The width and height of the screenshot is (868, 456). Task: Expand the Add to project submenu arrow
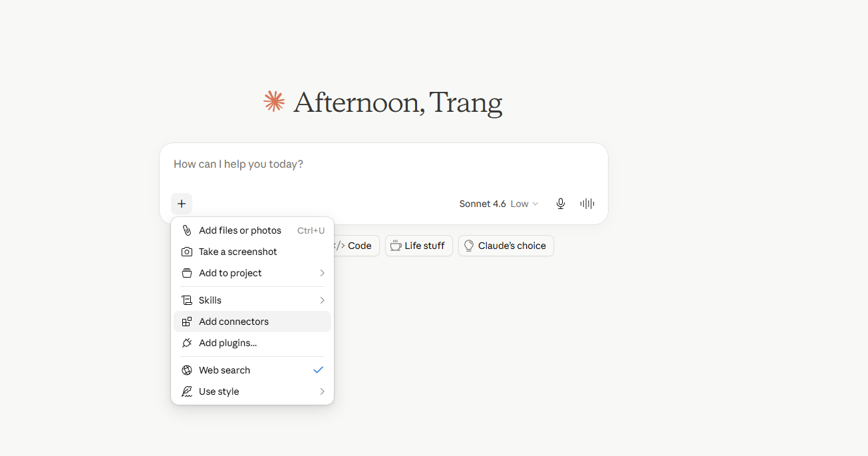point(322,273)
